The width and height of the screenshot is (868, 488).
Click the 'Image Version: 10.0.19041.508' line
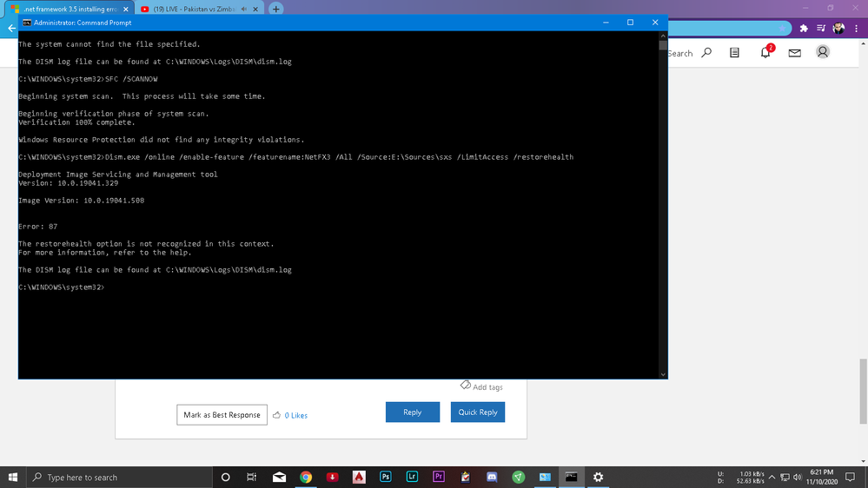click(x=82, y=201)
